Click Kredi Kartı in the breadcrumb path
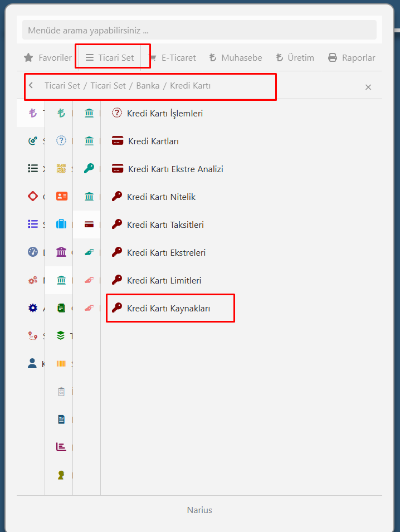This screenshot has height=532, width=400. click(191, 85)
